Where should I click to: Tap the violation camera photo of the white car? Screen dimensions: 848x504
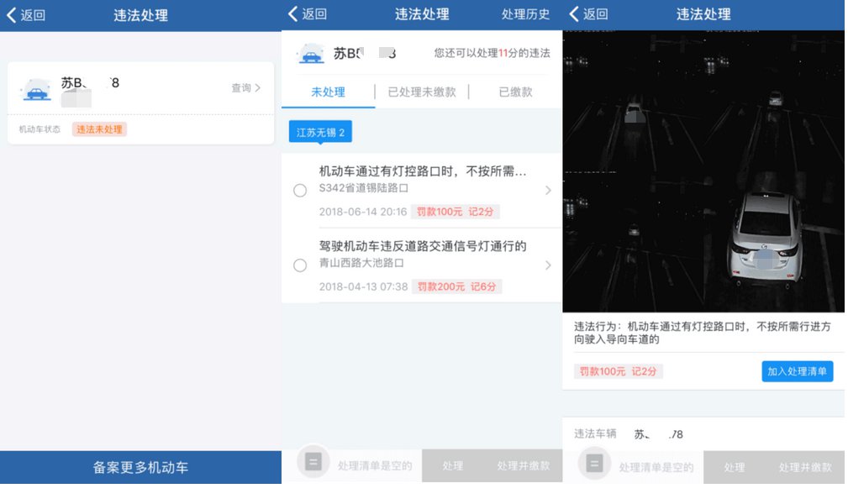(703, 172)
